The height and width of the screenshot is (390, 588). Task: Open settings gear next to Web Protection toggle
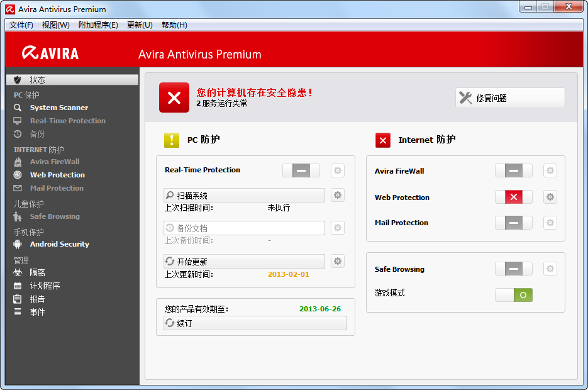550,197
